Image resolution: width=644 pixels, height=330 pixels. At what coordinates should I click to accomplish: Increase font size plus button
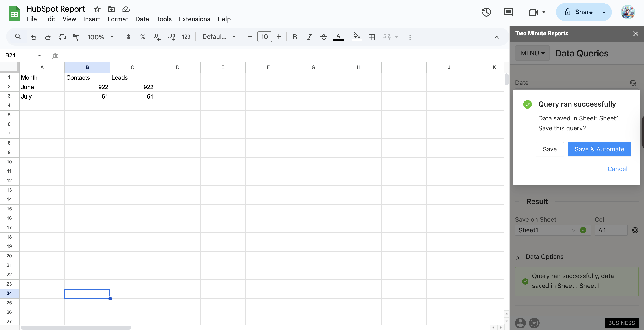point(279,37)
